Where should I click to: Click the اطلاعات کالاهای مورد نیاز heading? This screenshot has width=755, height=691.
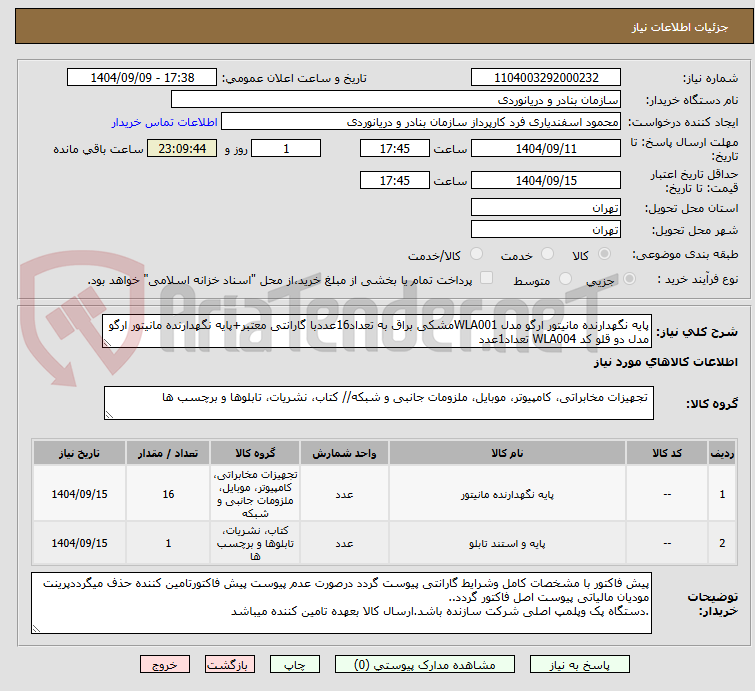pos(665,362)
